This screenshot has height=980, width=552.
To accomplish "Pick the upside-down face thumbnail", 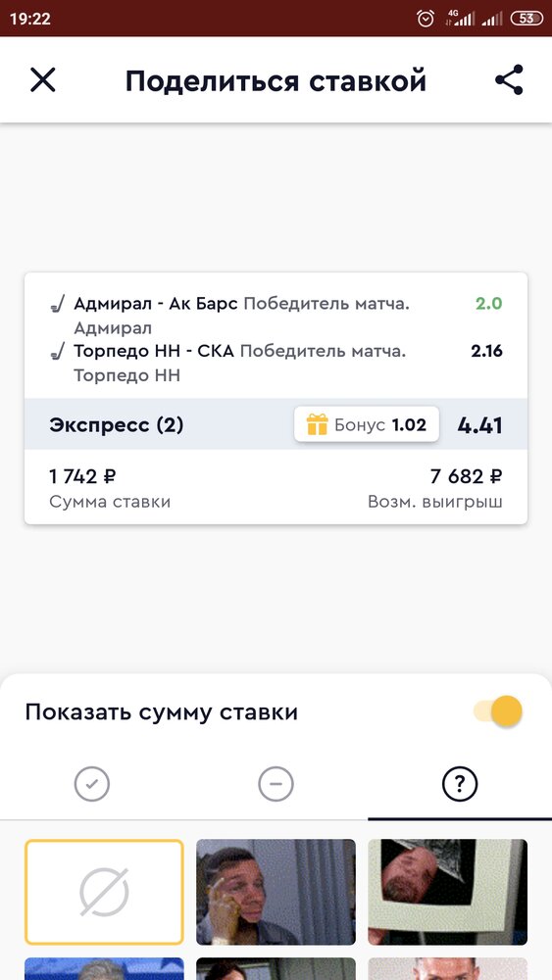I will pos(448,892).
